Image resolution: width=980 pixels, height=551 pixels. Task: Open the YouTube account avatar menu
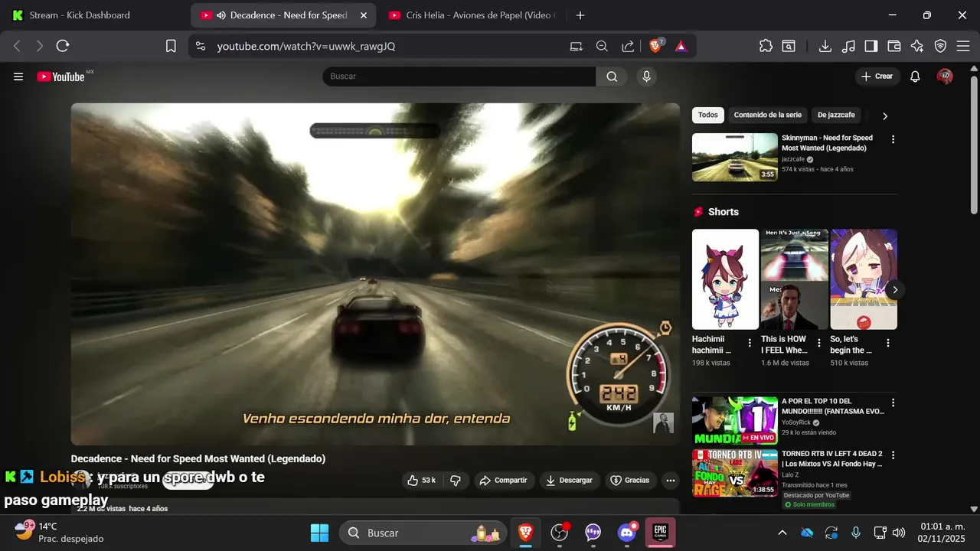coord(945,77)
